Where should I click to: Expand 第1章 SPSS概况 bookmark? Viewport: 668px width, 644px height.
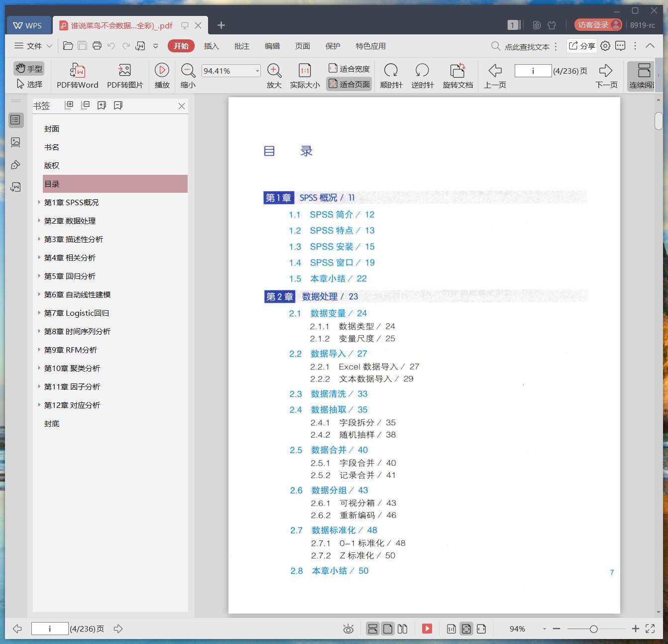pos(39,202)
